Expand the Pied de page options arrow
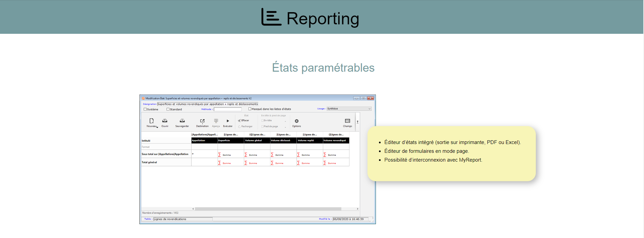The width and height of the screenshot is (644, 238). coord(285,127)
